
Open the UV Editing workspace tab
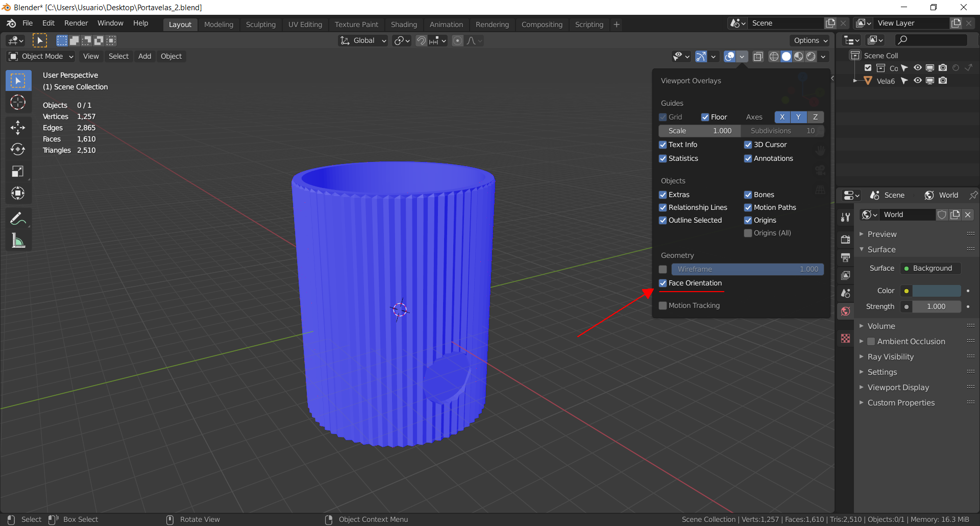(x=305, y=25)
